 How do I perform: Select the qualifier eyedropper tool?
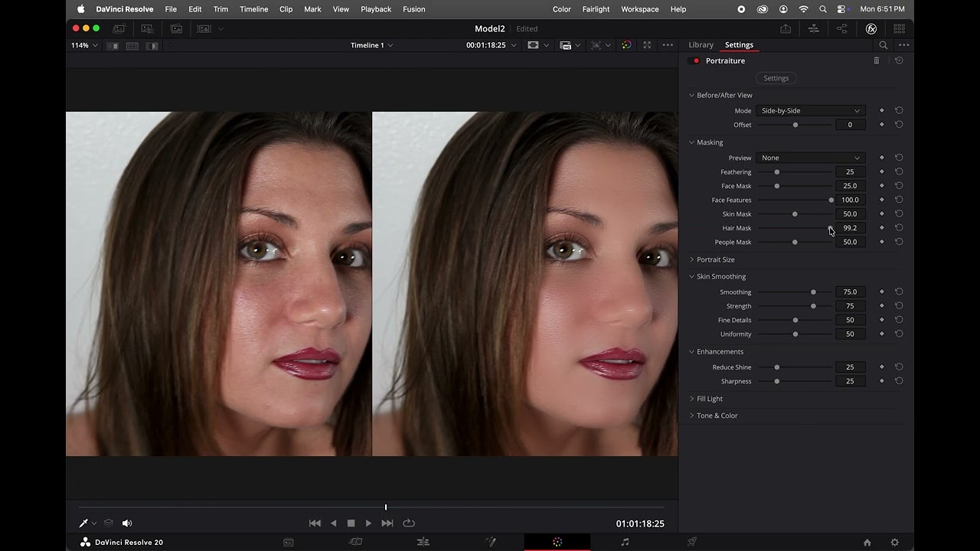pyautogui.click(x=83, y=523)
